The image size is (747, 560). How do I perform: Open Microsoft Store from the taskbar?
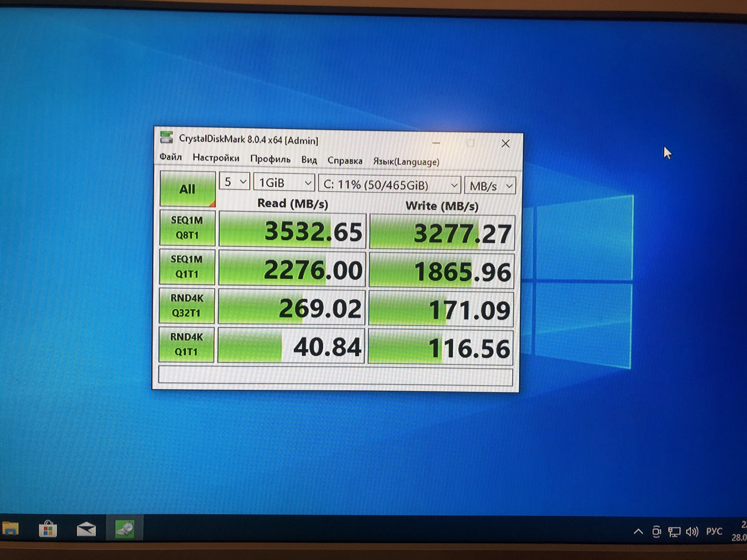pyautogui.click(x=48, y=529)
